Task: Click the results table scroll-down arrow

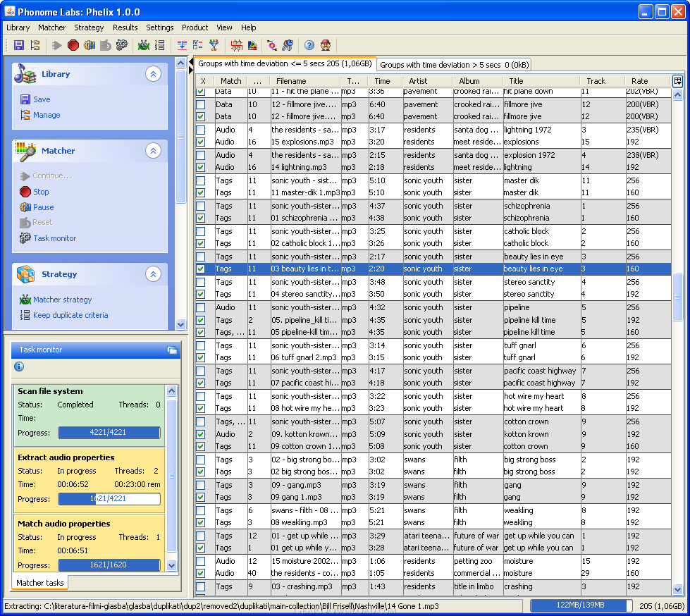Action: [678, 589]
